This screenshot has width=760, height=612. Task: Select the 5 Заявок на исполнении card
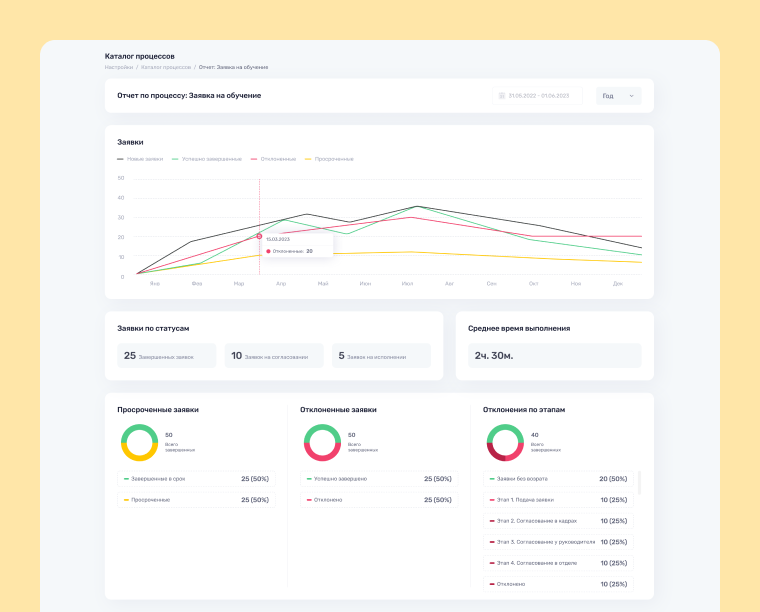click(x=381, y=356)
